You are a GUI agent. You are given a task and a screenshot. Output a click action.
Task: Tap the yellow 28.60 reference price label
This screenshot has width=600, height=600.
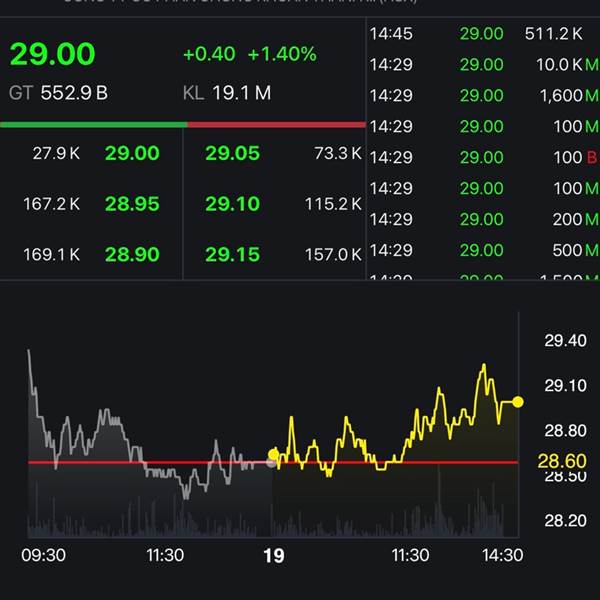click(562, 461)
